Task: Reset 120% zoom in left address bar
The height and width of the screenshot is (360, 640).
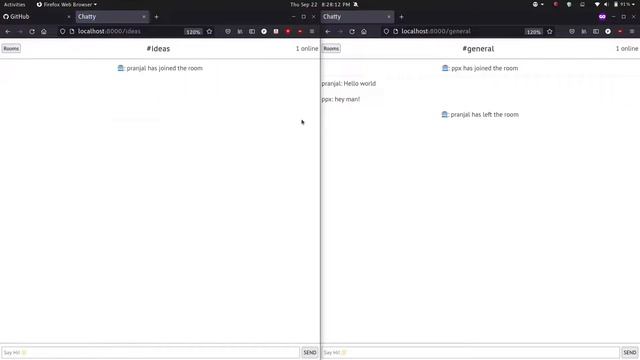Action: [193, 32]
